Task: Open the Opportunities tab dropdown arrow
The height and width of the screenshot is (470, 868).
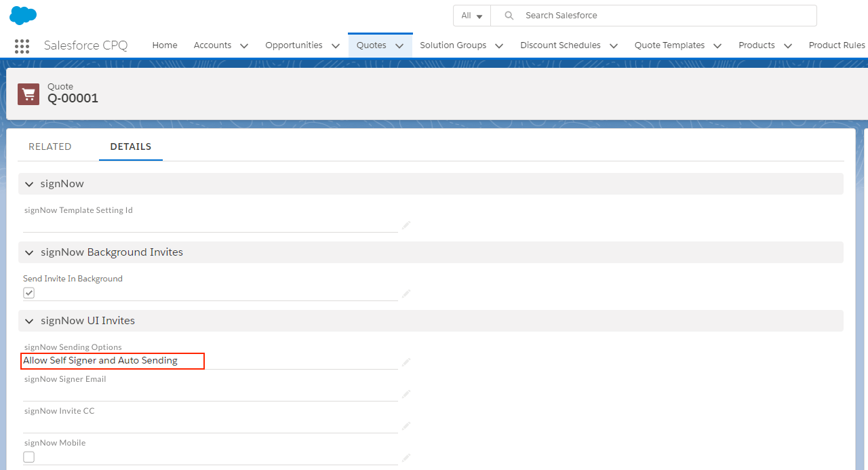Action: click(336, 46)
